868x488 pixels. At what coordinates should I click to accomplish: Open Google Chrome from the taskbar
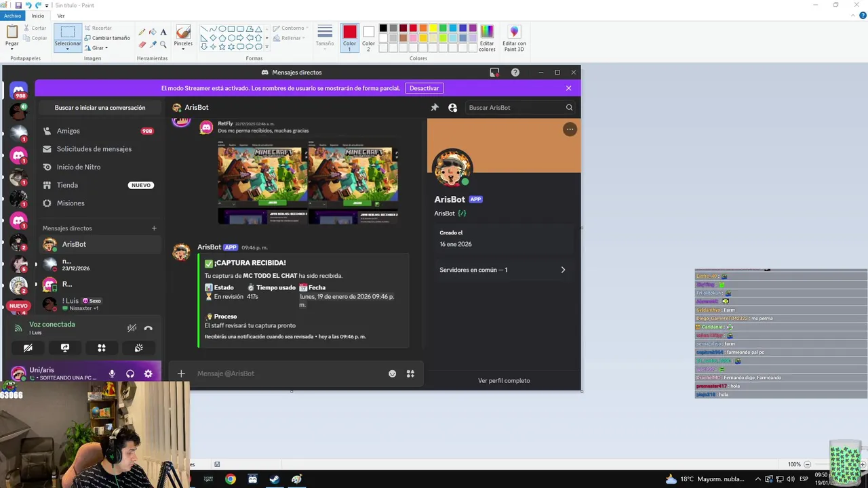point(231,479)
